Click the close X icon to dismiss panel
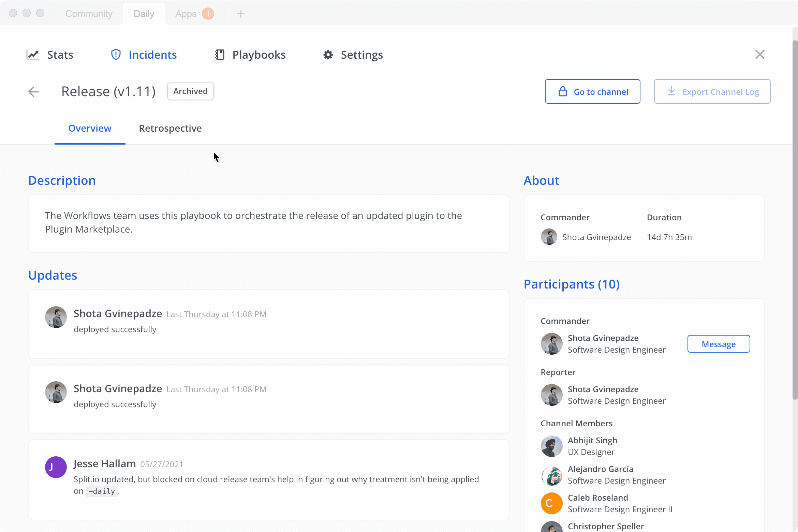Viewport: 798px width, 532px height. pyautogui.click(x=760, y=54)
